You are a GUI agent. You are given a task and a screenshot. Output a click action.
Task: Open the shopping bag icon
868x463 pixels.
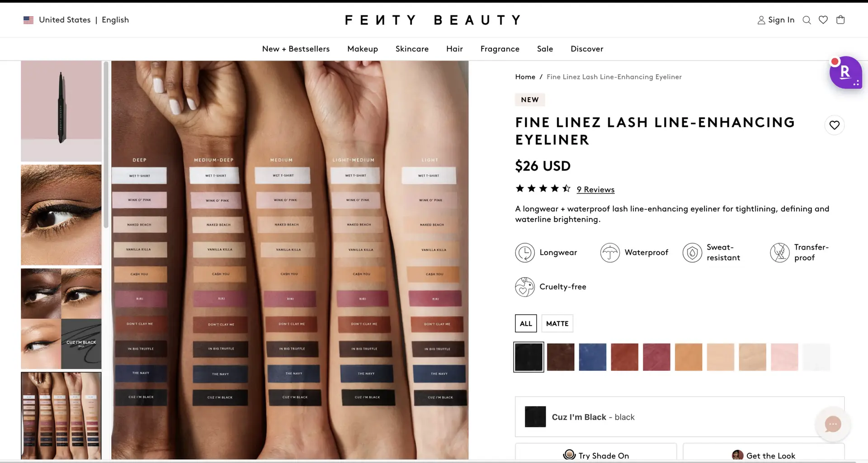pos(840,19)
